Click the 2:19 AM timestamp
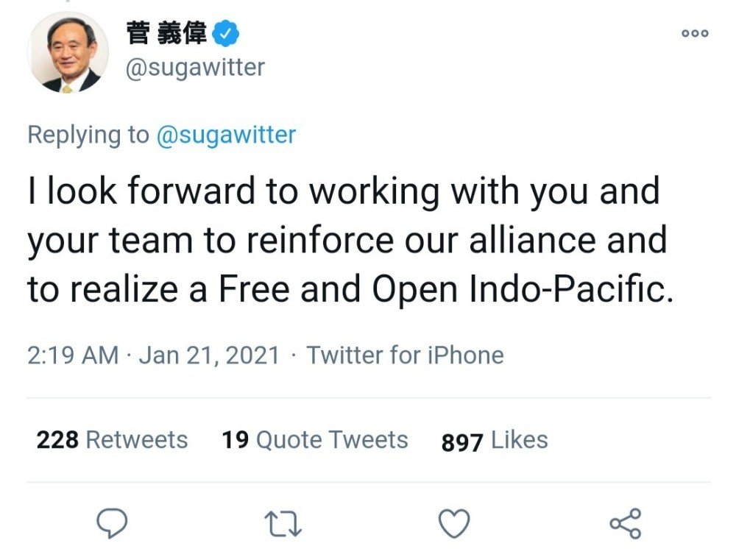Viewport: 736px width, 560px height. pyautogui.click(x=73, y=355)
